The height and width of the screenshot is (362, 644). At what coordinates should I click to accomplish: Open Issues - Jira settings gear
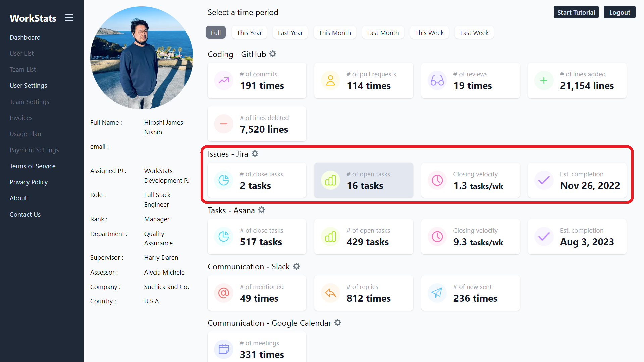pos(255,154)
